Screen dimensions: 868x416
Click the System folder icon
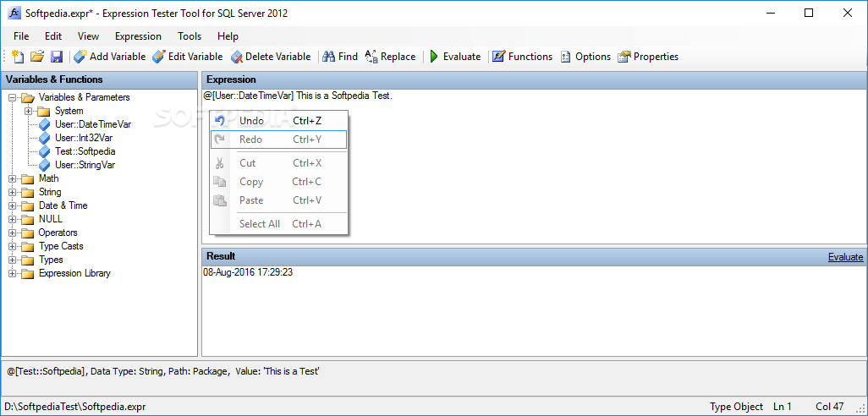pos(44,112)
